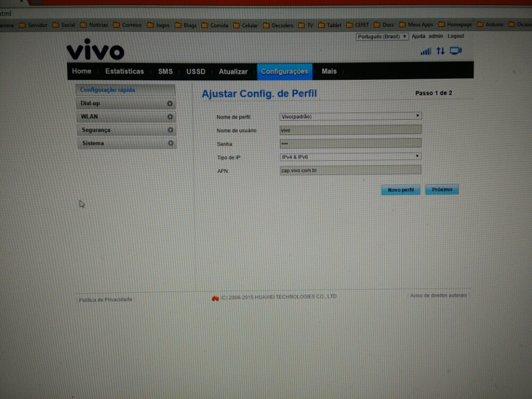This screenshot has height=399, width=532.
Task: Switch to the Estatísticas tab
Action: click(x=124, y=71)
